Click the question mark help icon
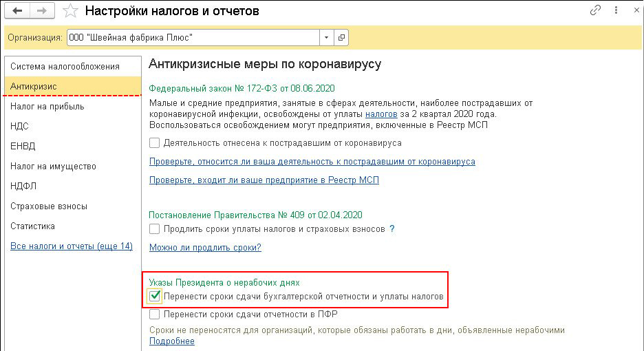The image size is (644, 351). (x=392, y=228)
